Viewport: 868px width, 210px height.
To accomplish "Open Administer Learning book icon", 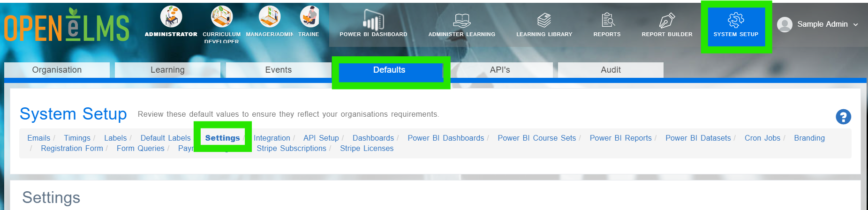I will [462, 20].
